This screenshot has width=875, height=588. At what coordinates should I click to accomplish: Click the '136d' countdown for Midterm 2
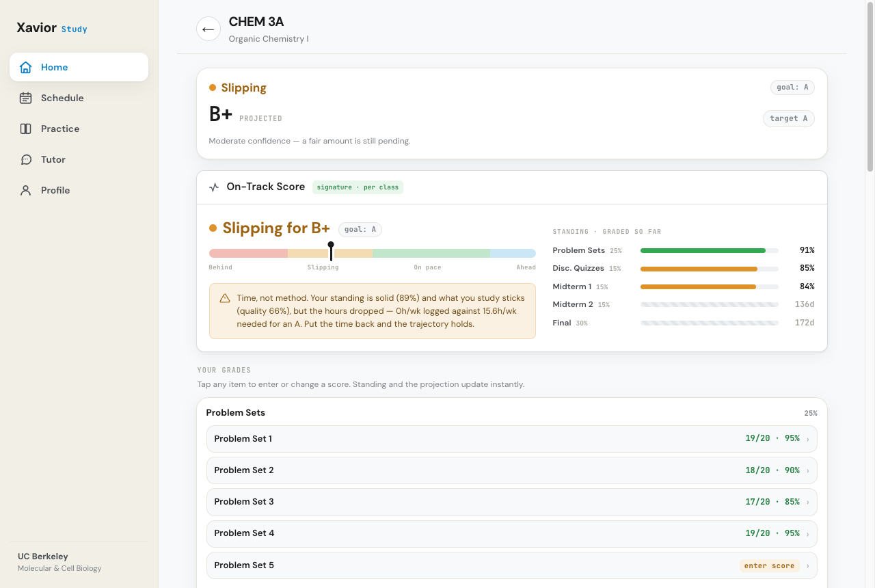pos(805,304)
